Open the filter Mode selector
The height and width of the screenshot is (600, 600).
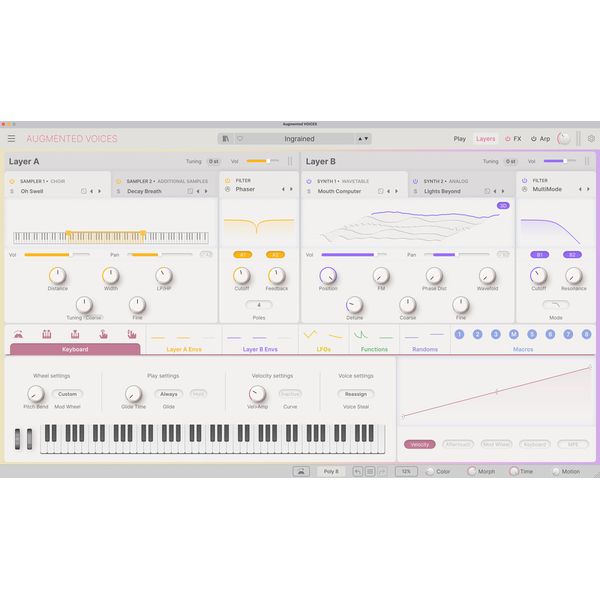pos(556,305)
